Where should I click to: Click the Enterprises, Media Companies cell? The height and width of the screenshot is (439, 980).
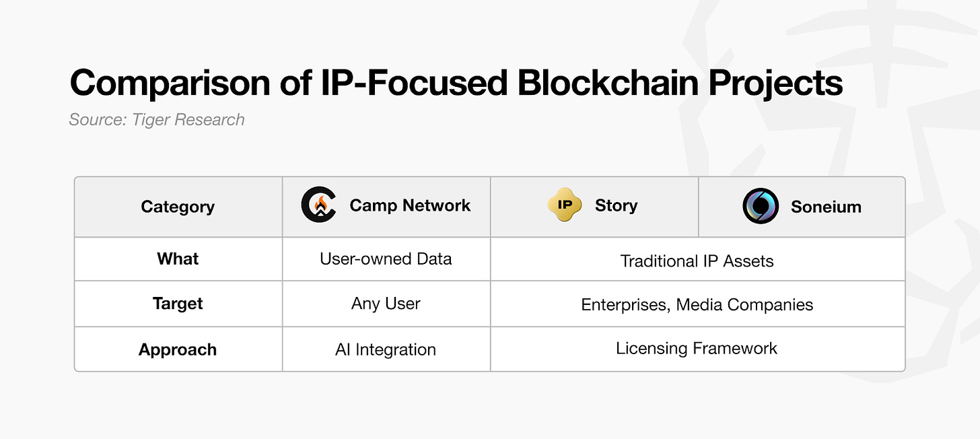pos(697,305)
